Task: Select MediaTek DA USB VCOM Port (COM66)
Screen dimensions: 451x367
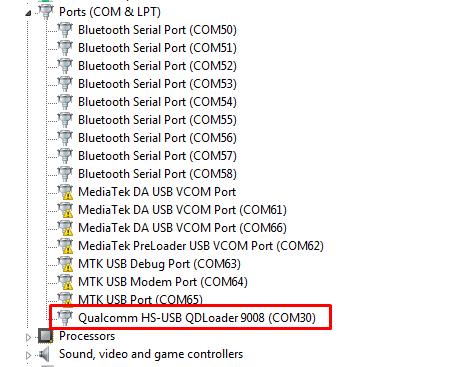Action: (182, 228)
